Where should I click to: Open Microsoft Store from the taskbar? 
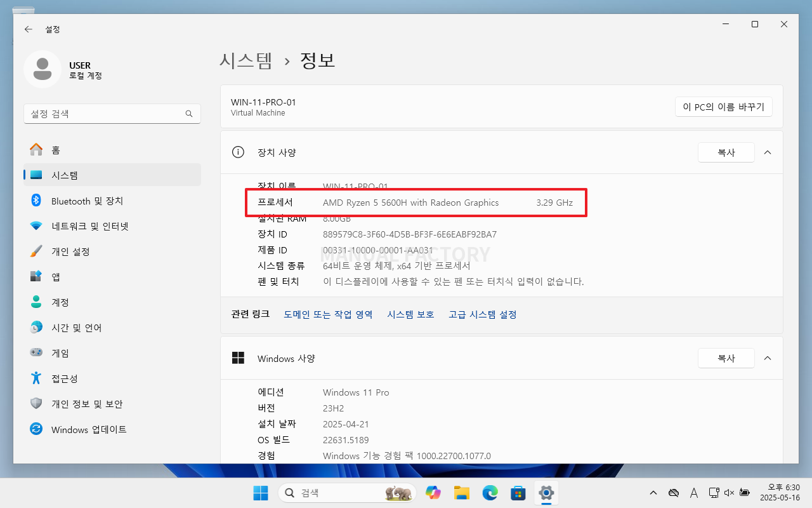click(518, 492)
